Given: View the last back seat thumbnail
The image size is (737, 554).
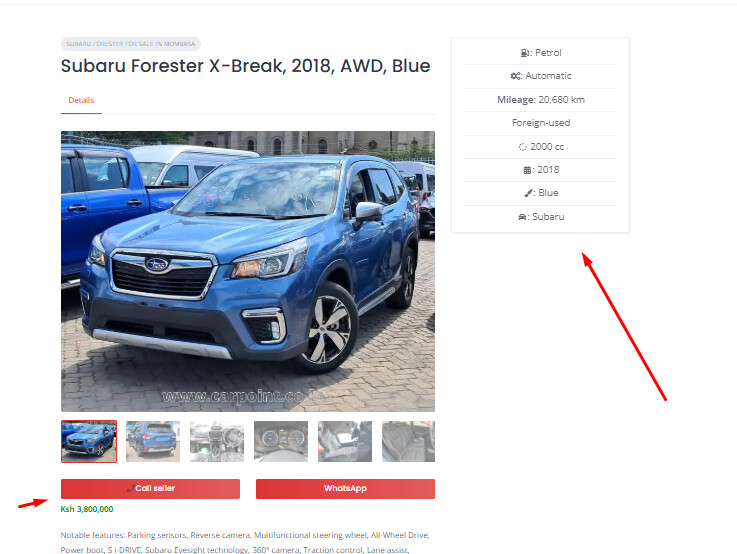Looking at the screenshot, I should click(x=408, y=442).
